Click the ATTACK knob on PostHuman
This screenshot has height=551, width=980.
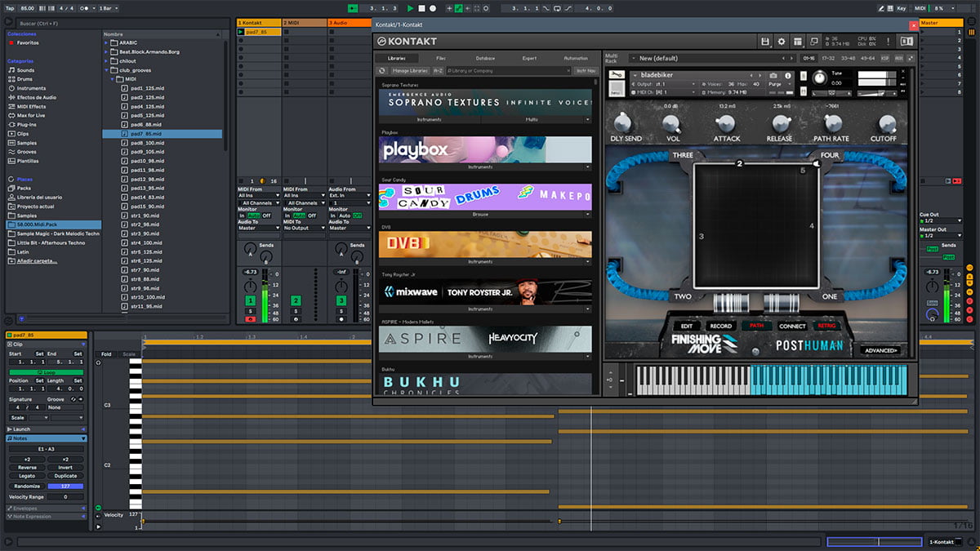pyautogui.click(x=727, y=123)
